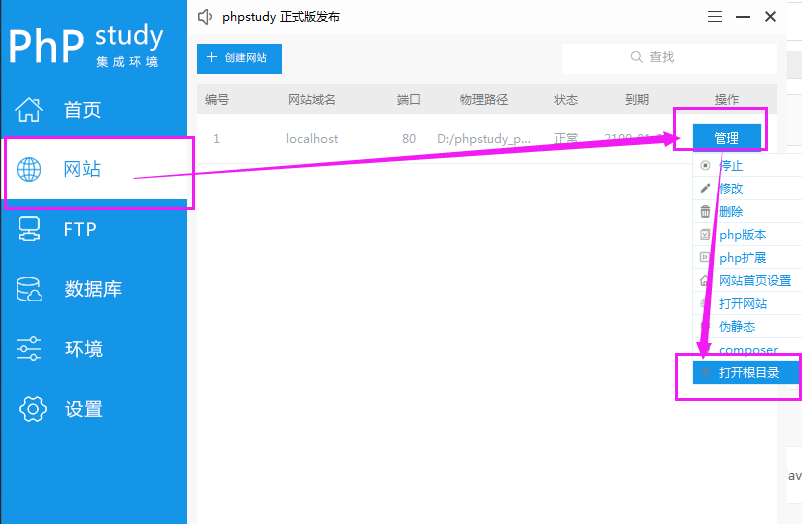Screen dimensions: 802x524
Task: Click the D:/phpstudy_p... path cell
Action: coord(484,139)
